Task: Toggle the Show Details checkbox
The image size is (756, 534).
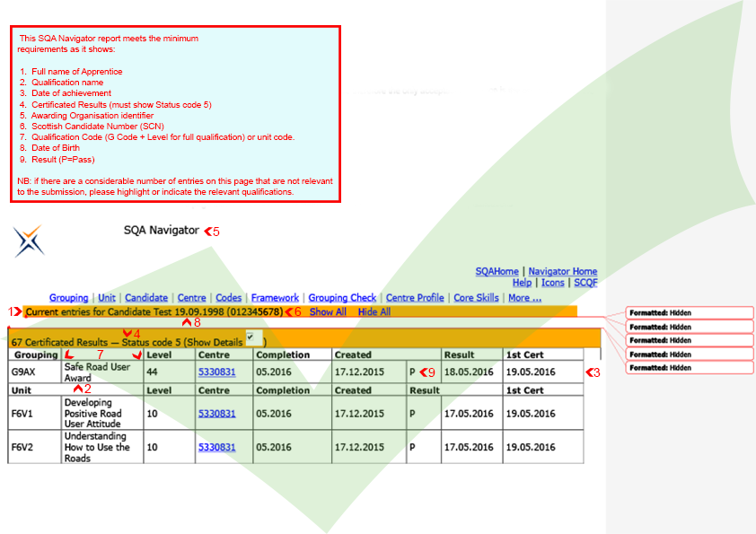Action: [251, 337]
